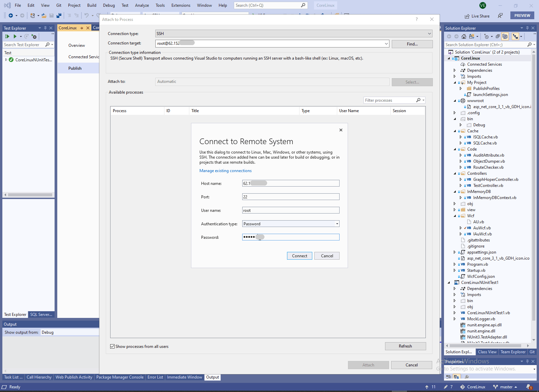Click the Categorized view icon in Properties
539x392 pixels.
[x=449, y=377]
